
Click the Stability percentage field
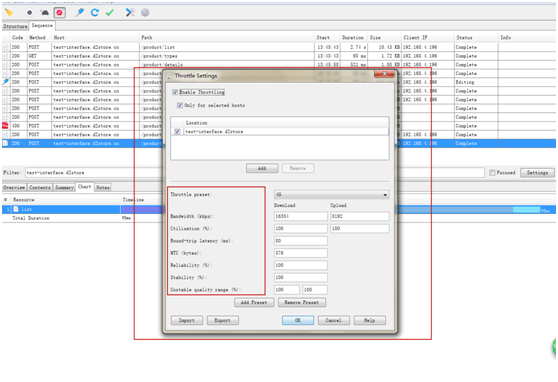pos(301,277)
